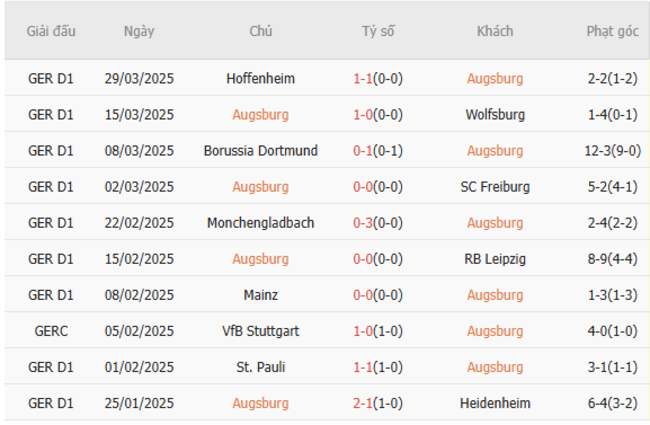Open the Wolfsburg away team link
This screenshot has width=650, height=425.
coord(494,114)
